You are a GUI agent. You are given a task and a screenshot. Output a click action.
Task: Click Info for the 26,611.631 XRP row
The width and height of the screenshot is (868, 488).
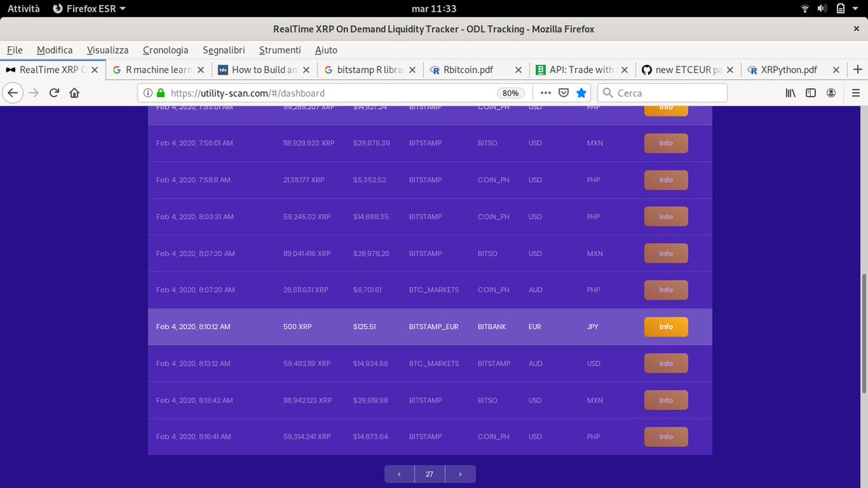point(666,290)
